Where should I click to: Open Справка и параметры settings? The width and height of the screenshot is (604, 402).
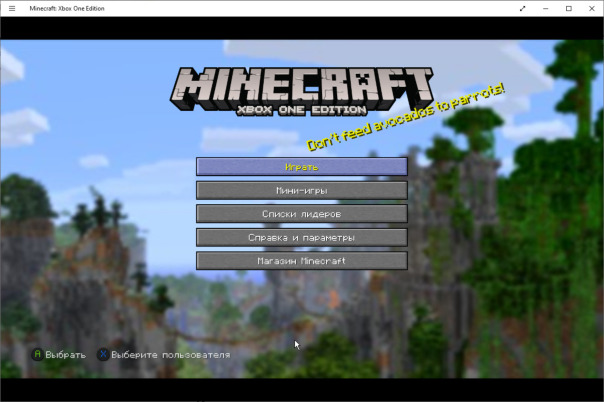[302, 237]
